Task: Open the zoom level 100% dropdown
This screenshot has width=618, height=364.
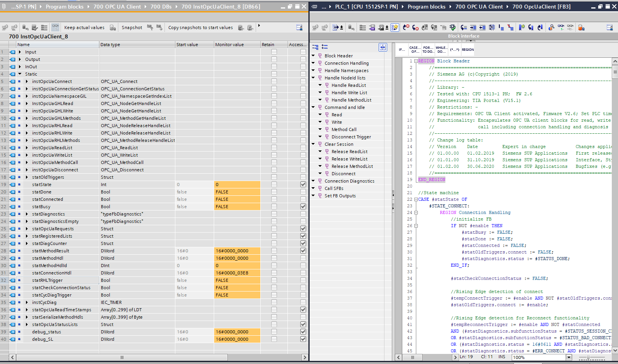Action: [x=569, y=357]
